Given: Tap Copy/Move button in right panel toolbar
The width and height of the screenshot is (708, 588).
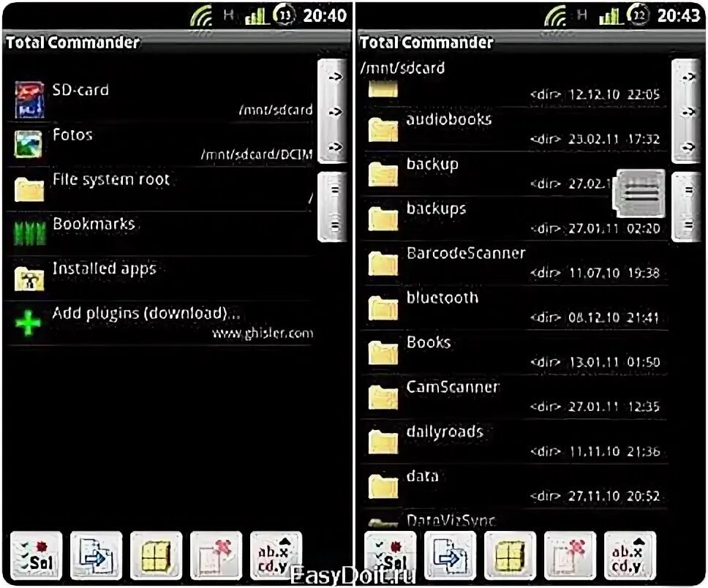Looking at the screenshot, I should (x=450, y=556).
